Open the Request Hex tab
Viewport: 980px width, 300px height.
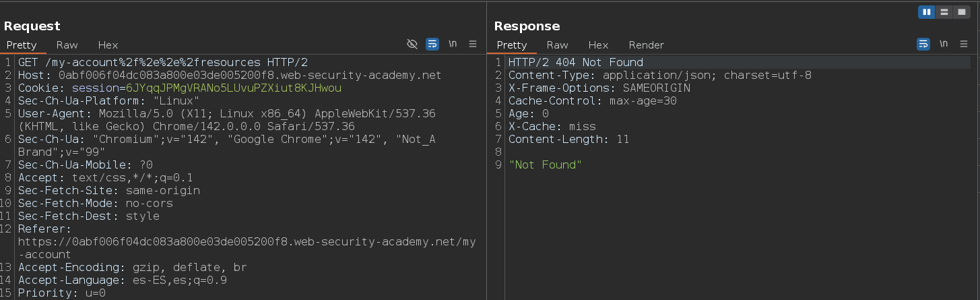tap(108, 45)
